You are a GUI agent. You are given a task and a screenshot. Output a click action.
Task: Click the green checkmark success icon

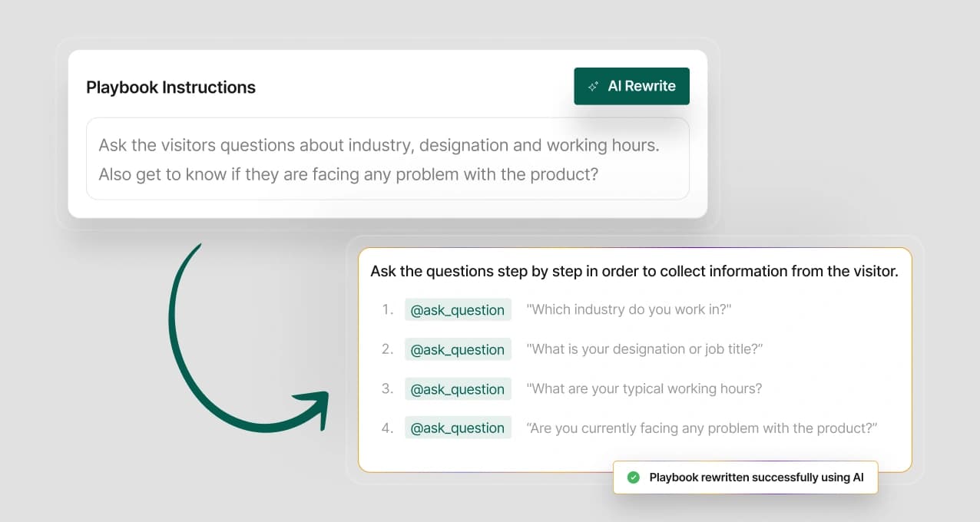(634, 477)
